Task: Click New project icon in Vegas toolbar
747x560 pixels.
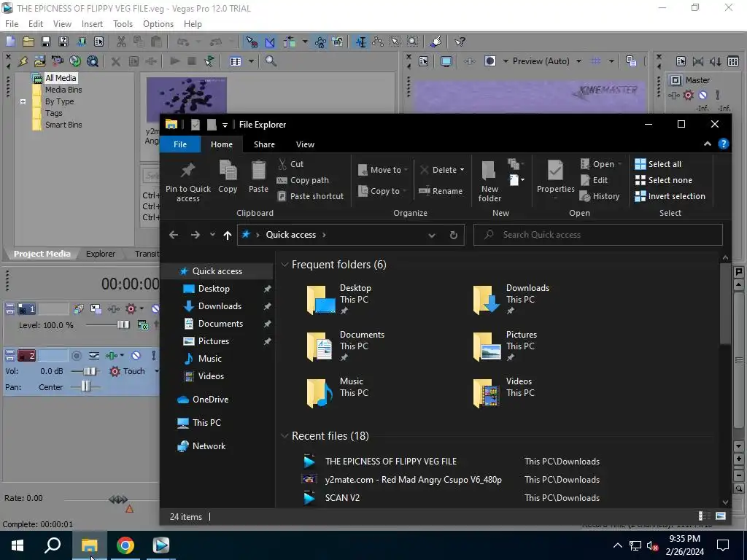Action: (10, 42)
